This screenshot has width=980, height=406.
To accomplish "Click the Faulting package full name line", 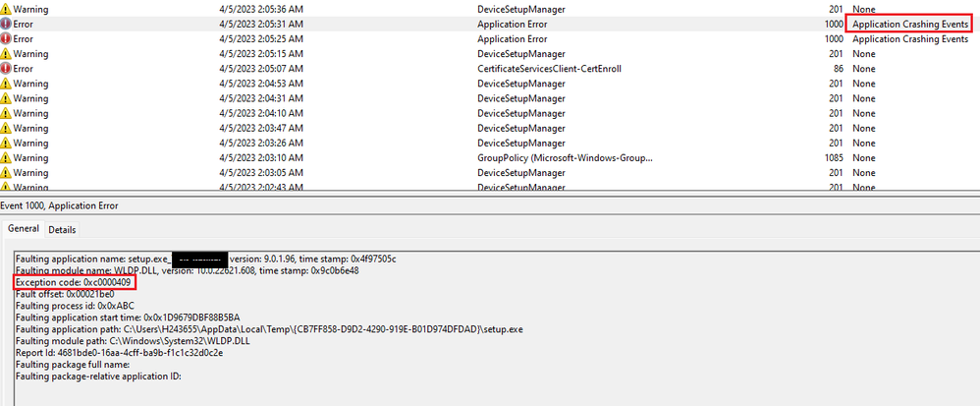I will 72,364.
